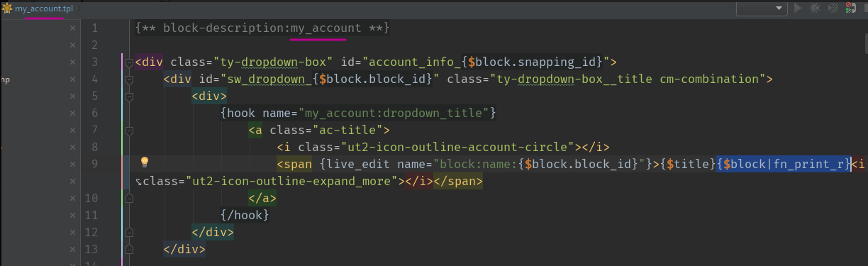Open the my_account.tpl editor tab

(x=39, y=8)
